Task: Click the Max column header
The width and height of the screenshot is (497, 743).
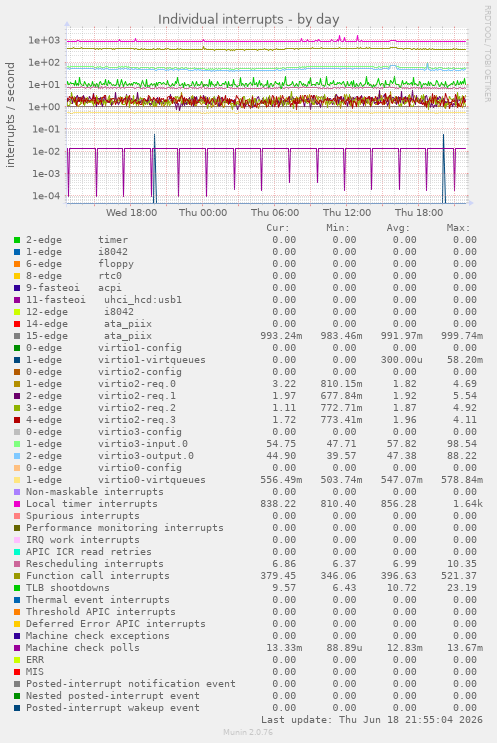Action: point(458,228)
